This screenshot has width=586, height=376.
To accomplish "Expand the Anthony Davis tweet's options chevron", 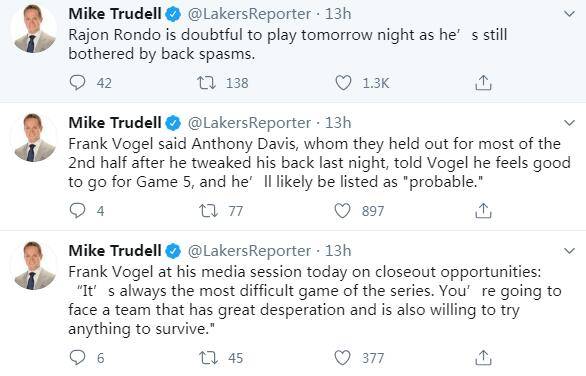I will point(569,123).
